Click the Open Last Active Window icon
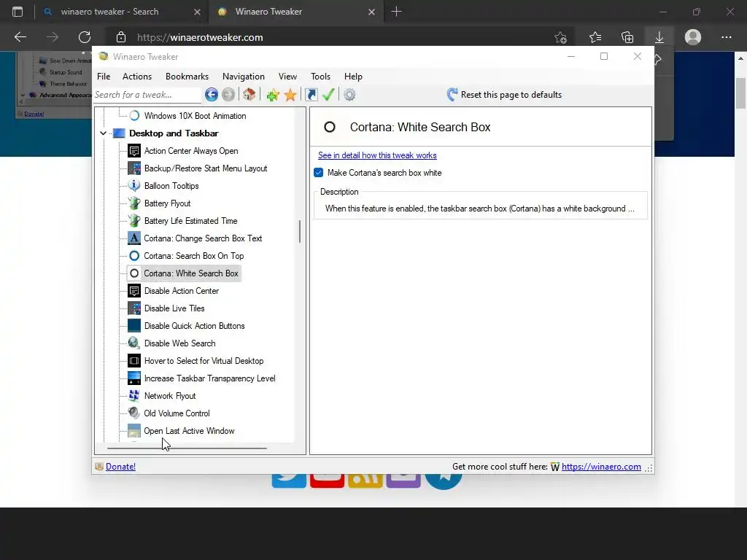Screen dimensions: 747x560 [x=134, y=431]
